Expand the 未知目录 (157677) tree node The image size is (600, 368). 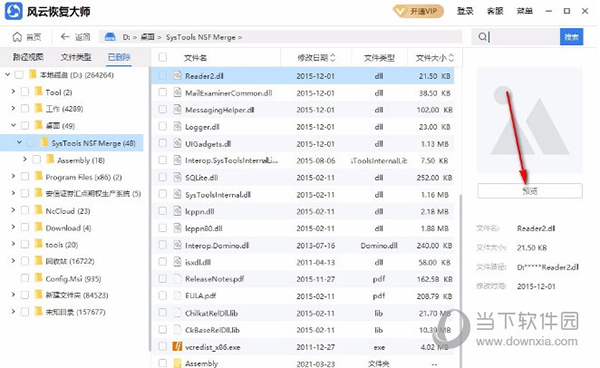(13, 312)
